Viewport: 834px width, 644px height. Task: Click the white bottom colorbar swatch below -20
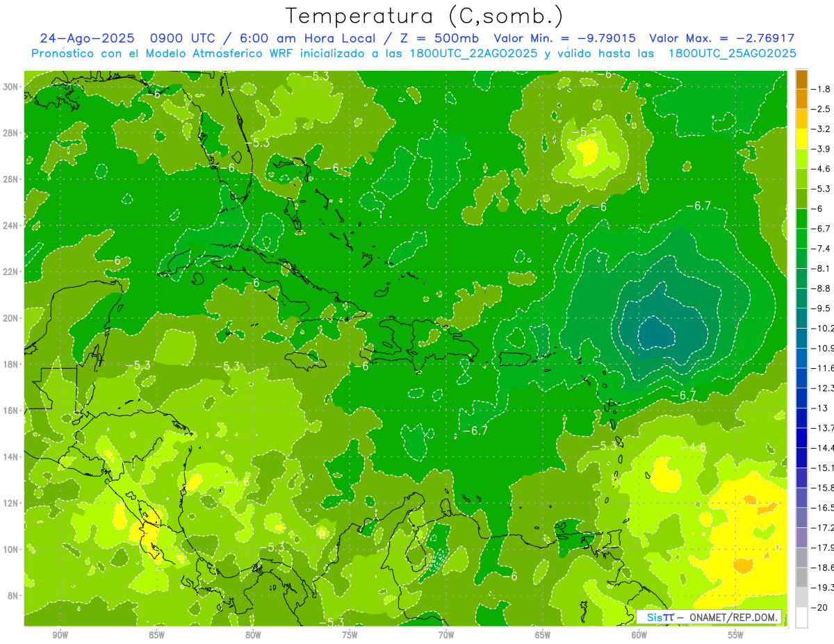click(x=801, y=617)
